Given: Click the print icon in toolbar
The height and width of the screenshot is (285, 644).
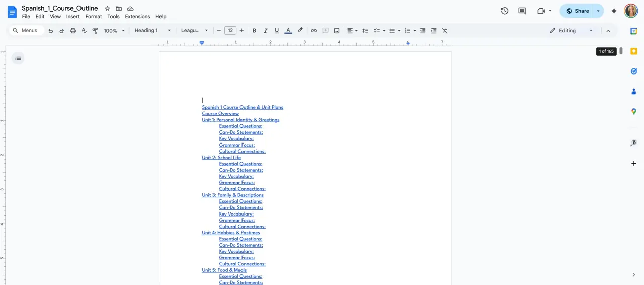Looking at the screenshot, I should [73, 31].
